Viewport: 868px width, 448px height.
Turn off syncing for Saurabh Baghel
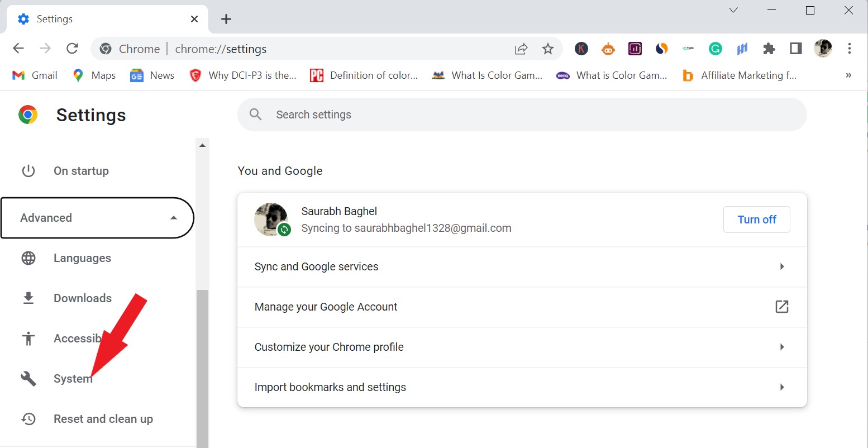[756, 219]
